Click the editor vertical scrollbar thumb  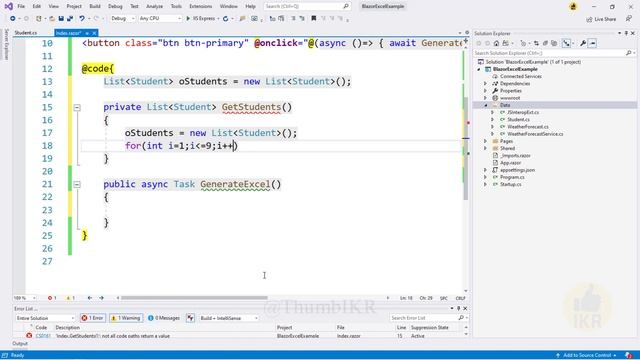[x=466, y=149]
